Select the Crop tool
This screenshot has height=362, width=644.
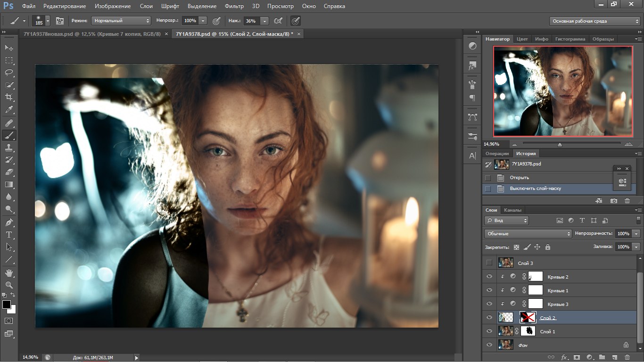[9, 97]
